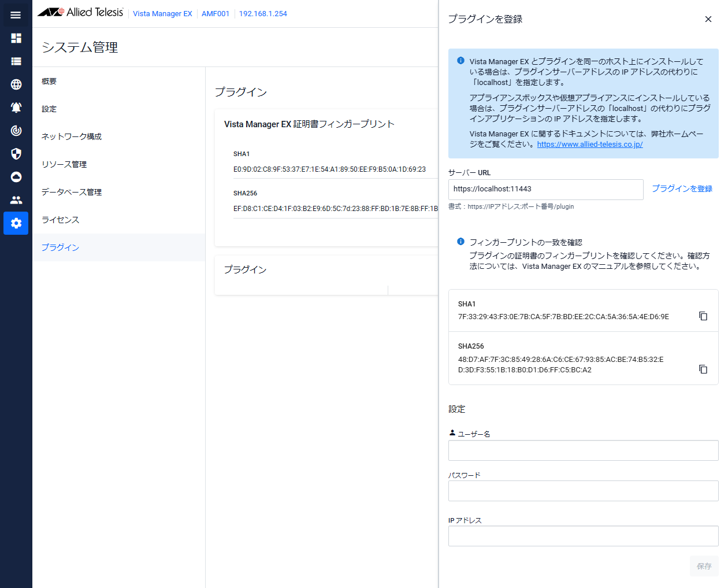Open リソース管理 menu item
This screenshot has height=588, width=728.
tap(118, 164)
